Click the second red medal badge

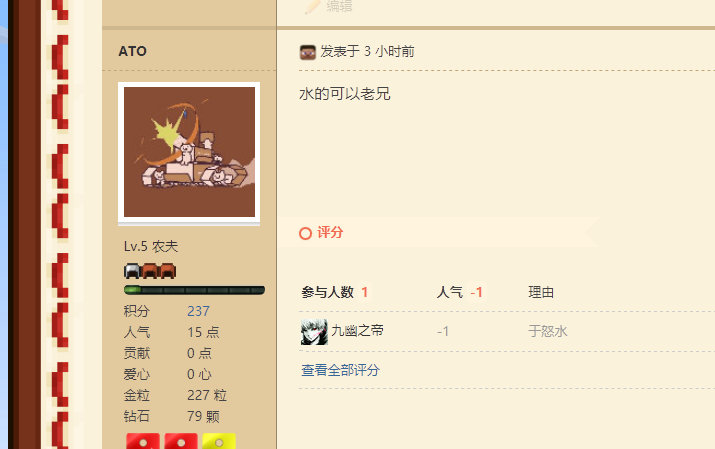point(181,441)
